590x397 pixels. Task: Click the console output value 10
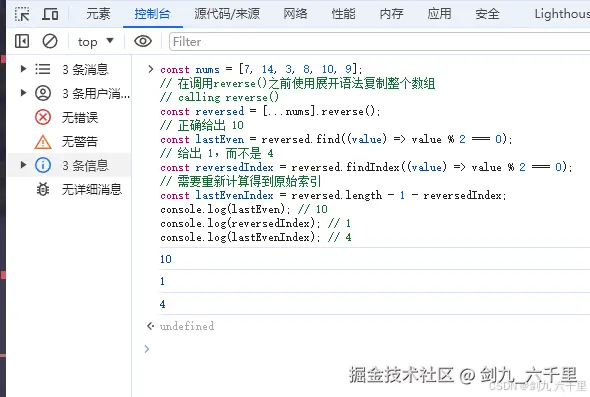[166, 259]
